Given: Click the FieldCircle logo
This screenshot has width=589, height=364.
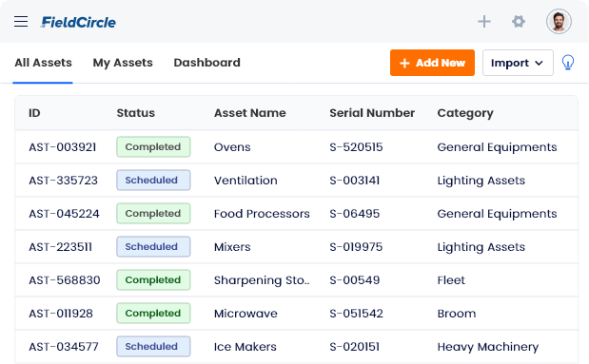Looking at the screenshot, I should tap(79, 22).
